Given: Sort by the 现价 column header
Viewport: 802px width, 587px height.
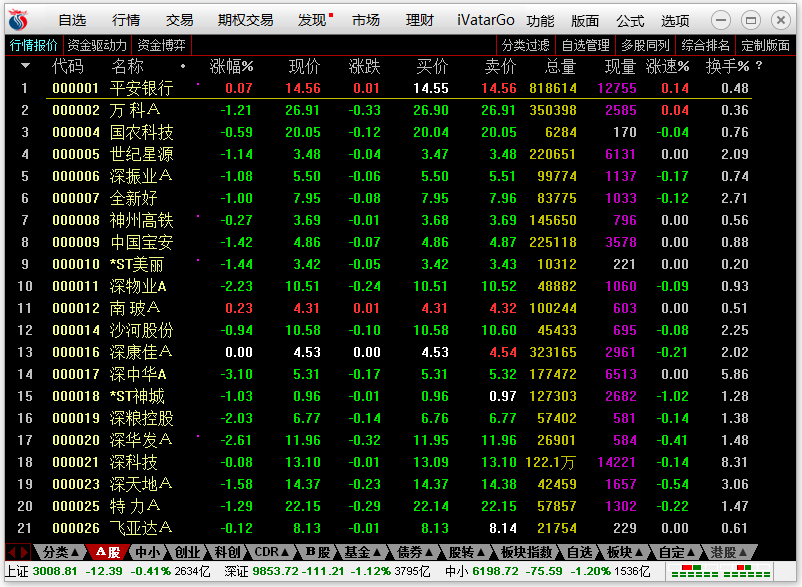Looking at the screenshot, I should (x=304, y=66).
